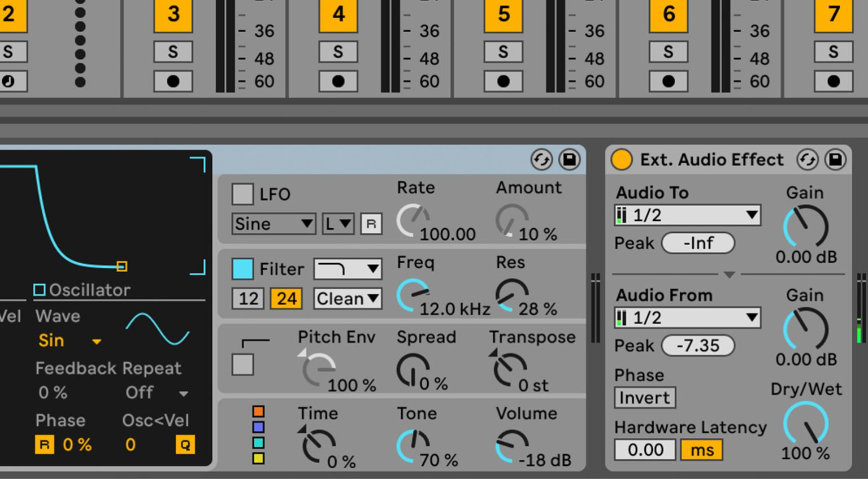Click the save preset disk icon above the Amount knob
This screenshot has width=868, height=479.
570,160
